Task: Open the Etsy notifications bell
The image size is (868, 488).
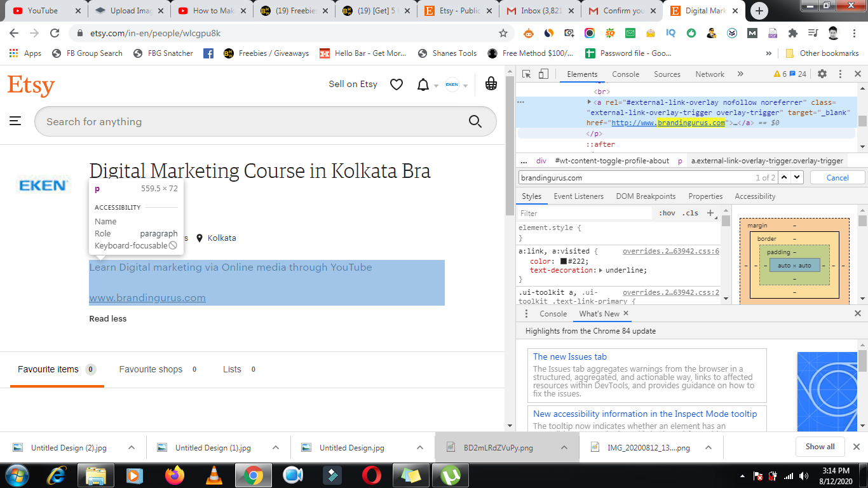Action: tap(423, 85)
